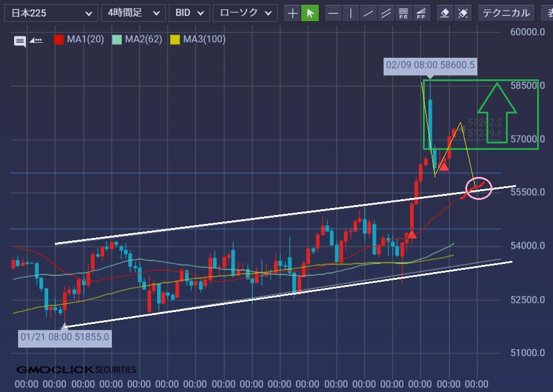The image size is (553, 392).
Task: Select the trend line drawing tool
Action: point(368,13)
